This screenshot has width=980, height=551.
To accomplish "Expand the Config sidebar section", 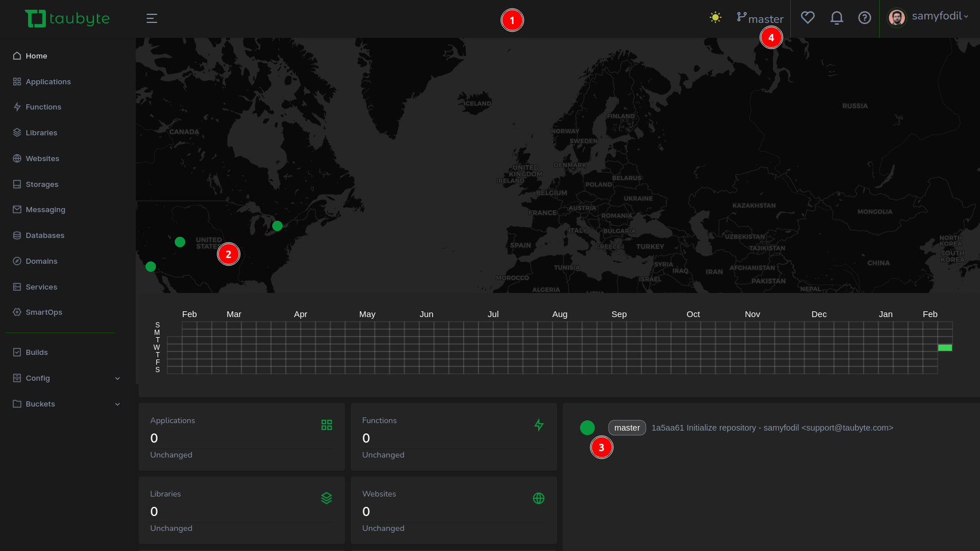I will 66,378.
